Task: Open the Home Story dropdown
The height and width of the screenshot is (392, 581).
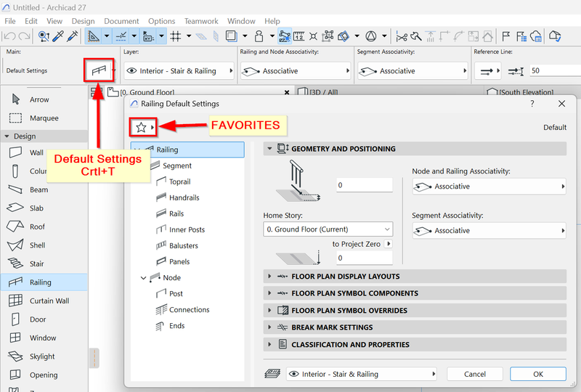Action: click(328, 229)
